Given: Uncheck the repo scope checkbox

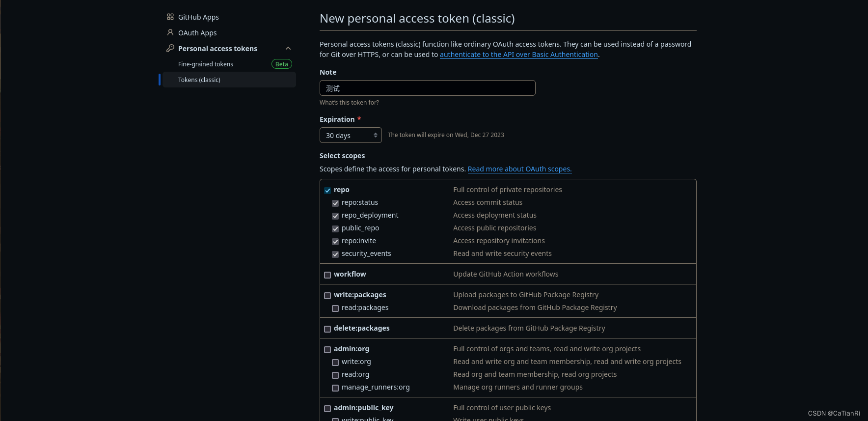Looking at the screenshot, I should 327,190.
